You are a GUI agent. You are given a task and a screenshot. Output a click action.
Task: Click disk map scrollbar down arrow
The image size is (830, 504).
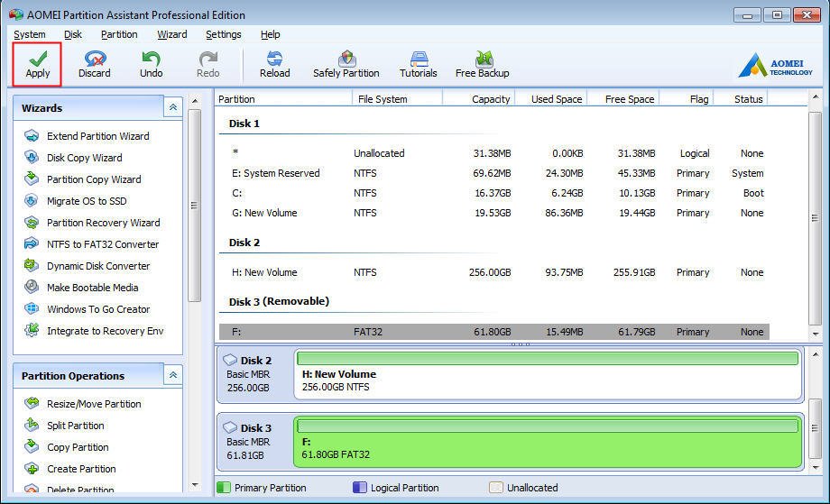[816, 468]
